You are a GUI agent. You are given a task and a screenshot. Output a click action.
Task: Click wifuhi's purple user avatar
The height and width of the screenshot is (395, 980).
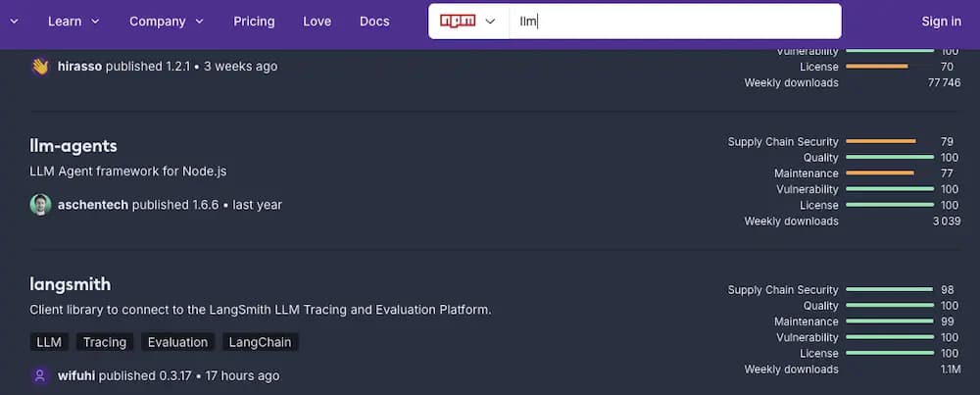point(40,375)
